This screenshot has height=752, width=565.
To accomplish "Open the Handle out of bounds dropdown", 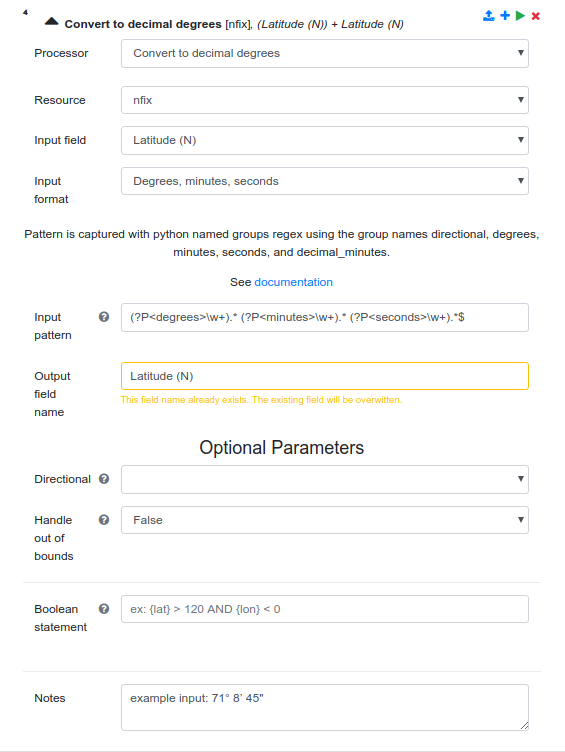I will pos(325,520).
